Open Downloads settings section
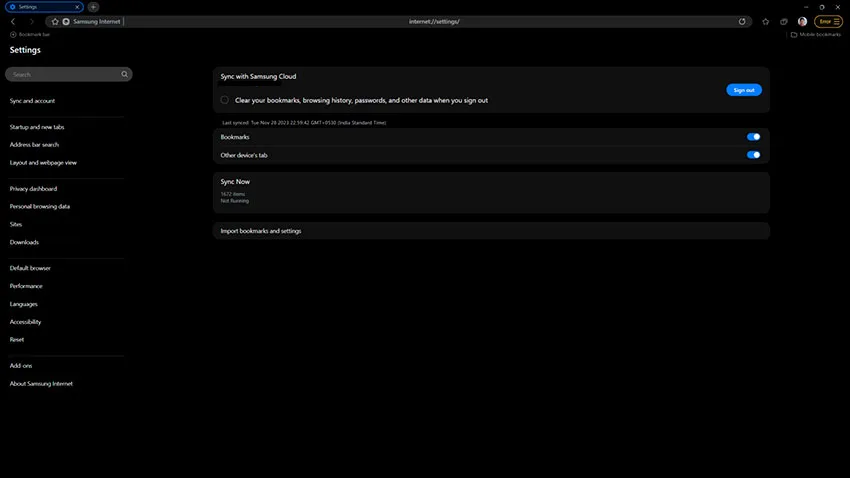This screenshot has height=478, width=850. pyautogui.click(x=24, y=242)
